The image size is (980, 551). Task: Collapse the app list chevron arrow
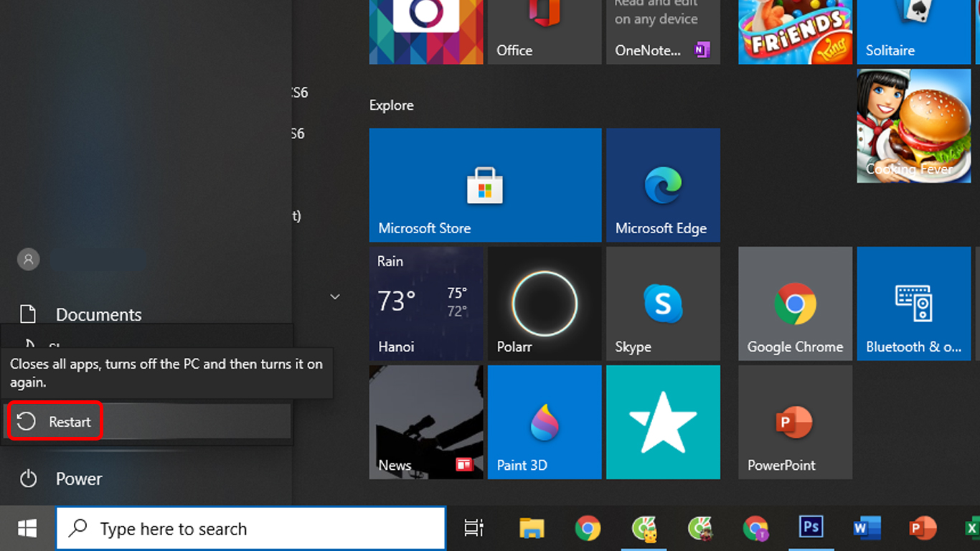coord(334,296)
